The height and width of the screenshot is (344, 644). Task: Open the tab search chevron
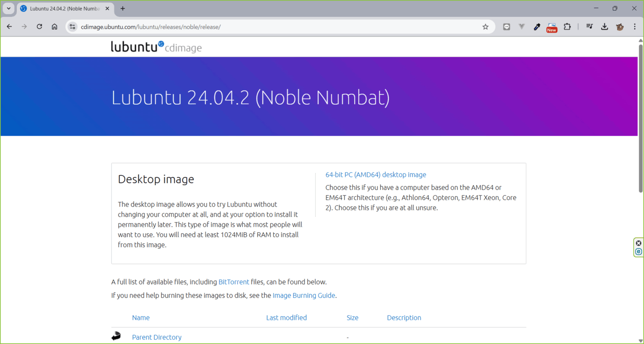tap(8, 8)
